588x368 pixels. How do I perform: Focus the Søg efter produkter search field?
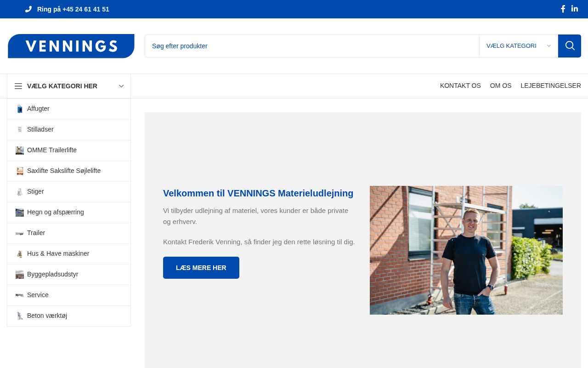tap(312, 46)
